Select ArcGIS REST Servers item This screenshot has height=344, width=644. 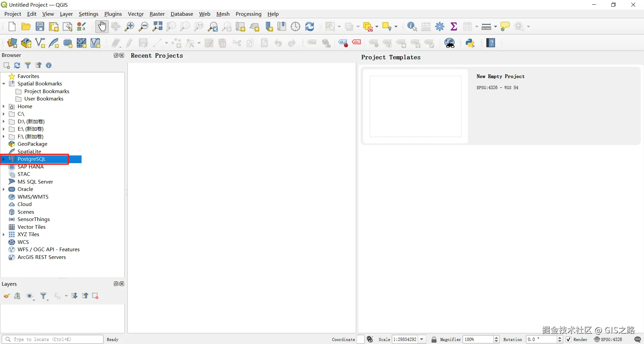(42, 257)
